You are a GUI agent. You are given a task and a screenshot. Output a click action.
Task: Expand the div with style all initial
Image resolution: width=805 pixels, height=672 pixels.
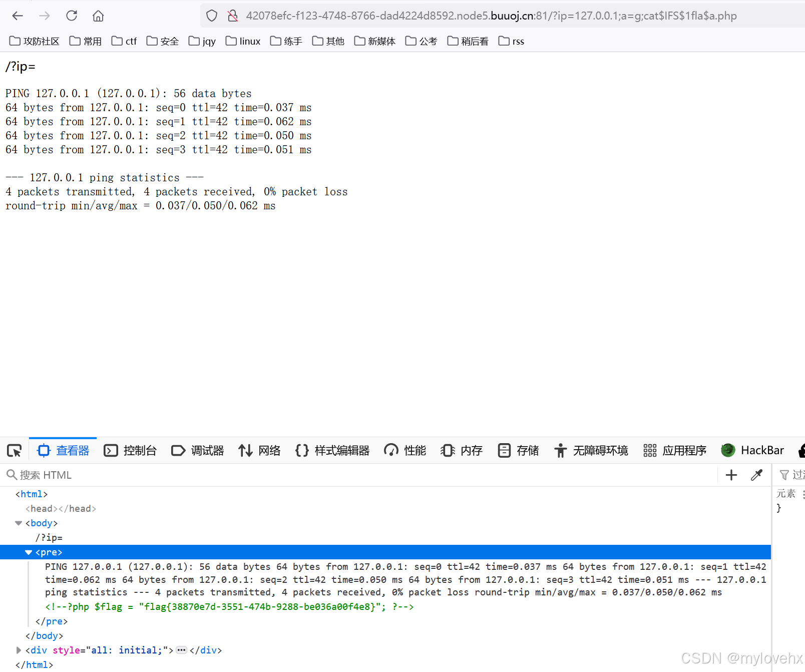(19, 650)
